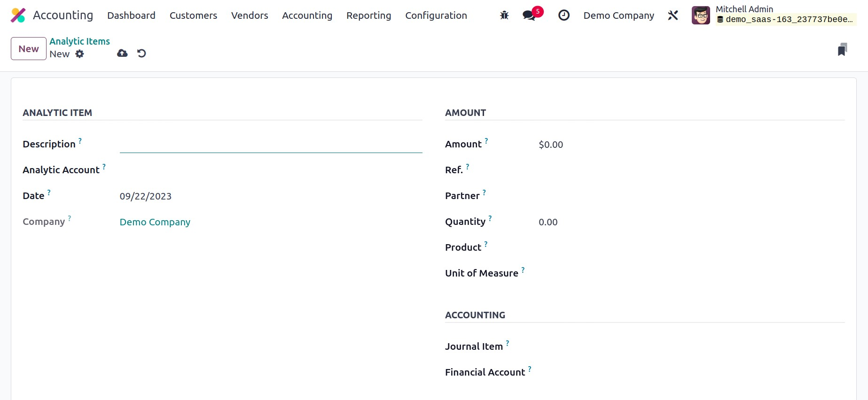Discard changes with the undo arrow icon
Screen dimensions: 868x400
pos(141,54)
